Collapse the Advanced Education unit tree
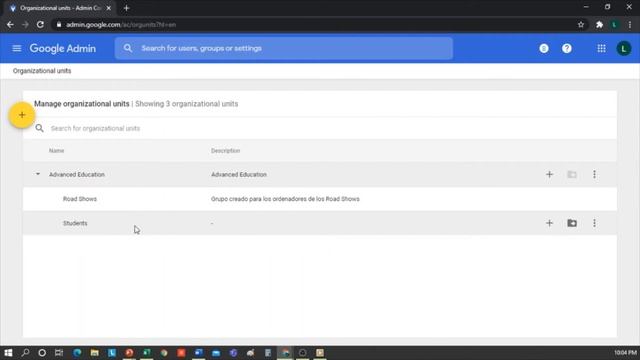 (38, 174)
